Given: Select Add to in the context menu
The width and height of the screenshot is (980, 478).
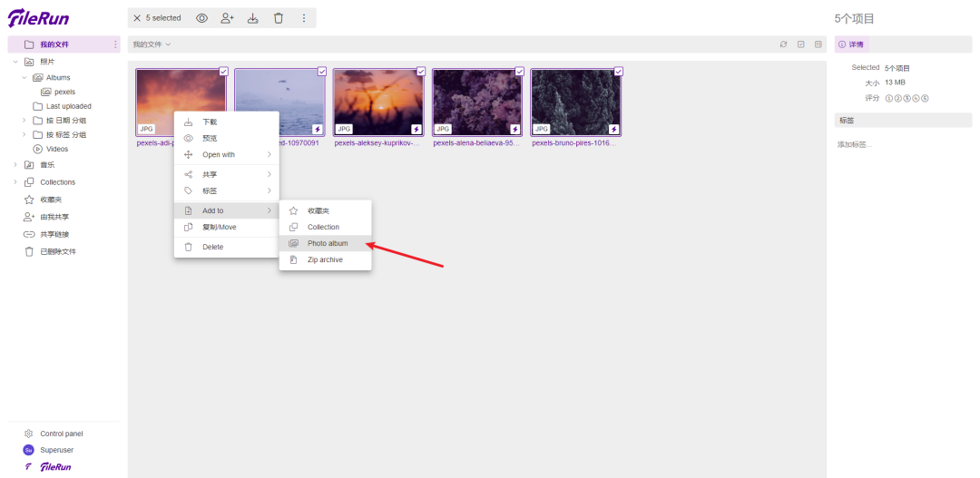Looking at the screenshot, I should point(226,210).
